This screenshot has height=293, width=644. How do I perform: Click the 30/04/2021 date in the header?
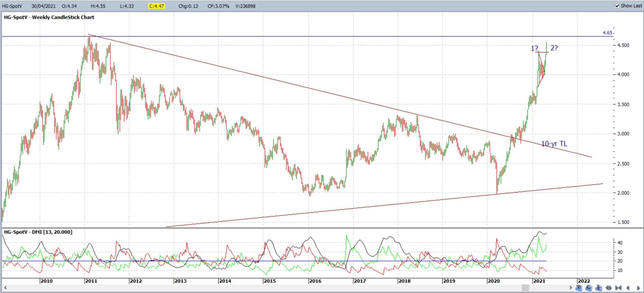pyautogui.click(x=43, y=6)
